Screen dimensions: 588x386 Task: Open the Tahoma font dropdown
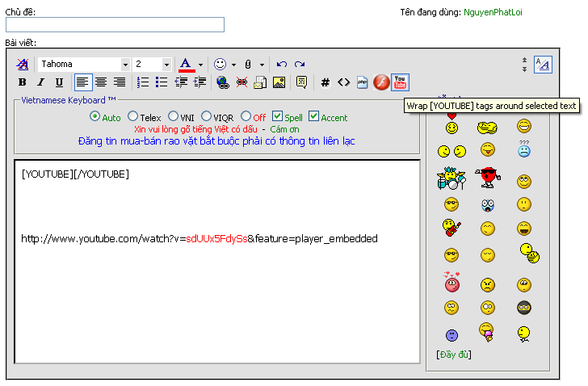pos(125,64)
